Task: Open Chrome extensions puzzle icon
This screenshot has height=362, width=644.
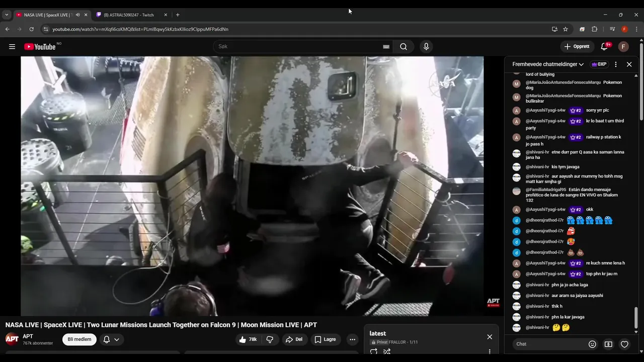Action: point(594,29)
